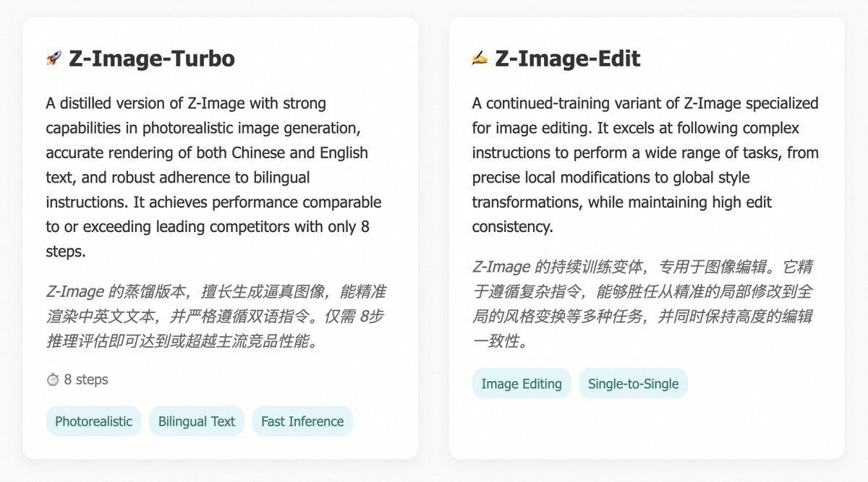Select the Bilingual Text tag
Image resolution: width=868 pixels, height=482 pixels.
point(197,421)
